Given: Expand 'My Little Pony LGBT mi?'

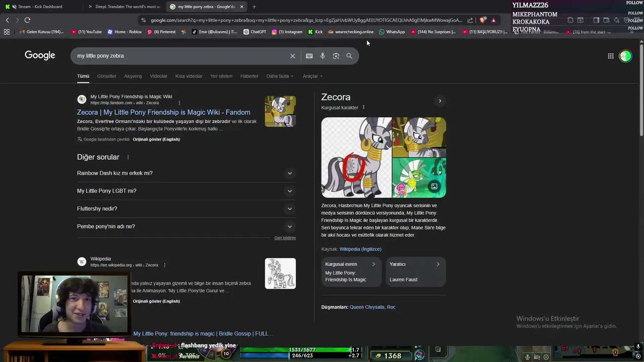Looking at the screenshot, I should click(186, 191).
